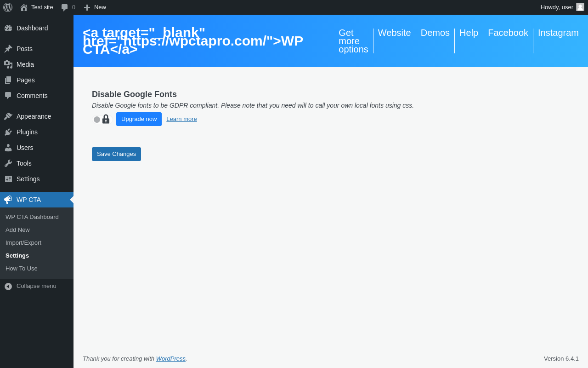Screen dimensions: 588x368
Task: Click the Tools wrench icon
Action: coord(8,163)
